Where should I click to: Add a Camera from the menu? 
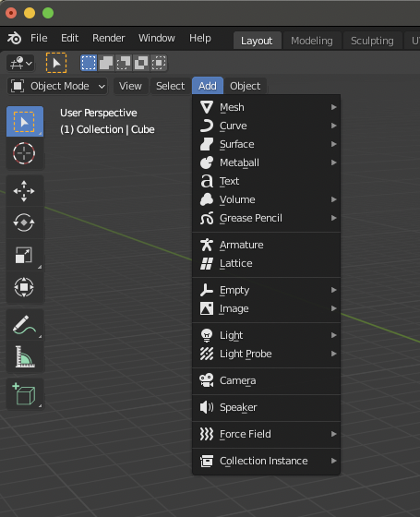coord(267,380)
